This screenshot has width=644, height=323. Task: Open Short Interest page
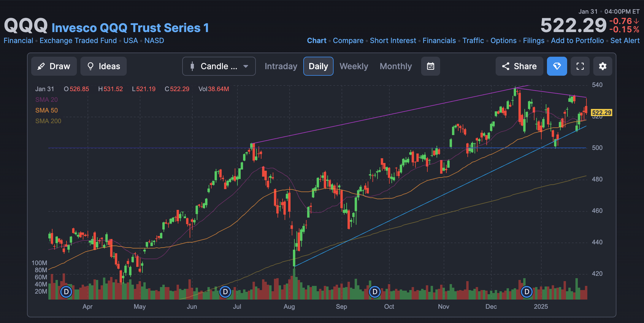pos(393,41)
